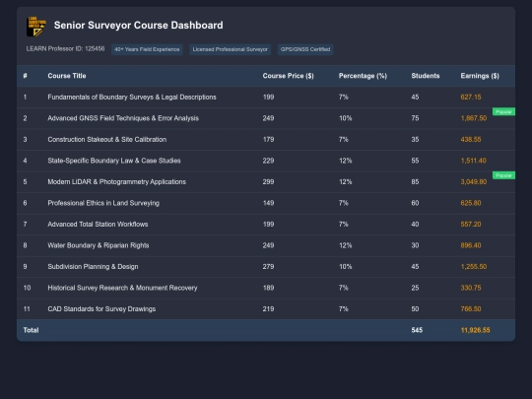This screenshot has width=532, height=399.
Task: Click price 189 in Historical Survey Research row
Action: (268, 288)
